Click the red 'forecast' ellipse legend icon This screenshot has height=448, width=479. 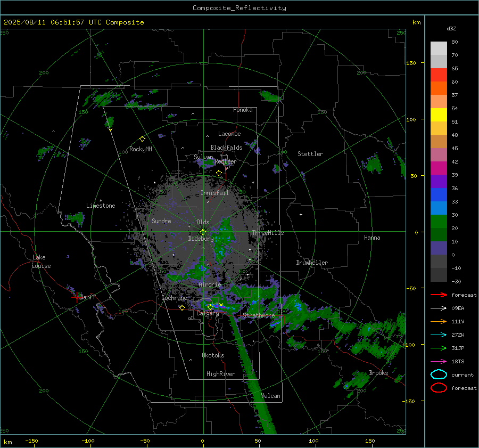439,388
